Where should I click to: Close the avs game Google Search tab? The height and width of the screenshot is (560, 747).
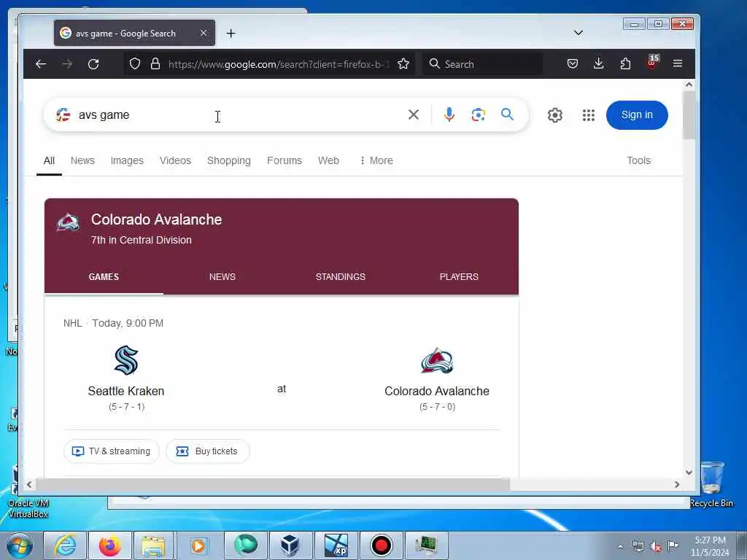click(204, 33)
